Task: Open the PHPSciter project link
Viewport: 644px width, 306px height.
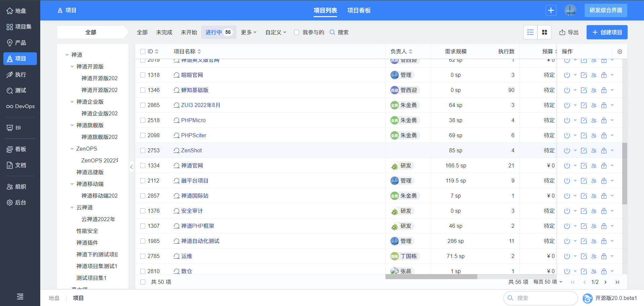Action: [x=194, y=136]
